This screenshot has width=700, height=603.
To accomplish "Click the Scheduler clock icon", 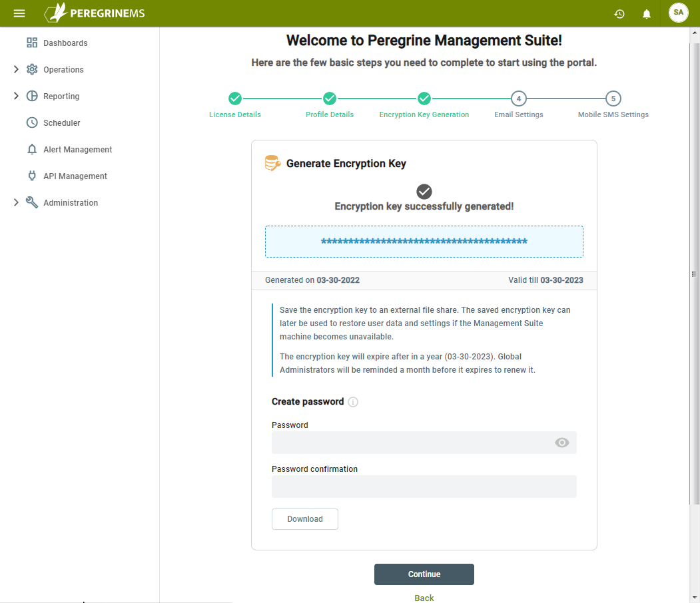I will point(32,122).
